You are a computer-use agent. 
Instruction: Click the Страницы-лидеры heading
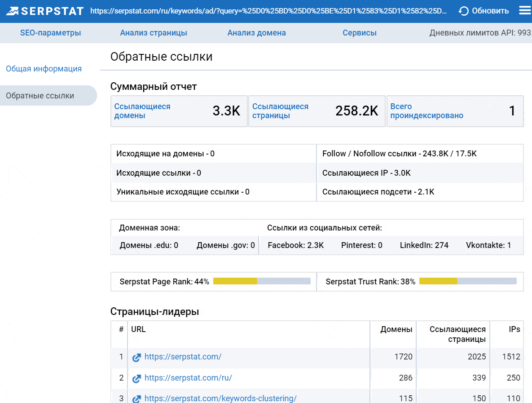coord(155,312)
